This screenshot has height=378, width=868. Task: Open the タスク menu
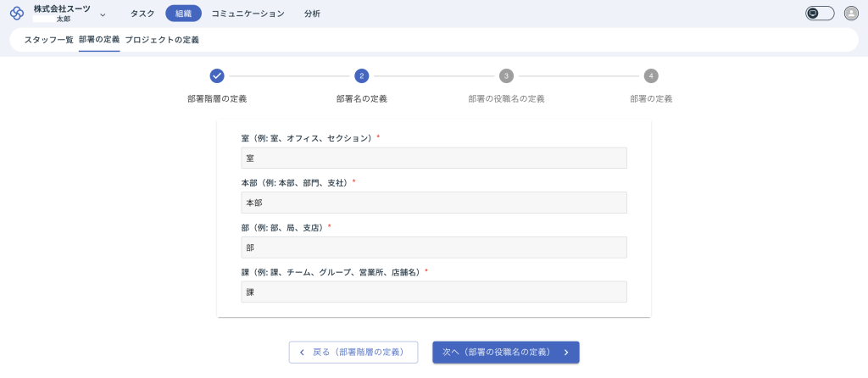142,14
